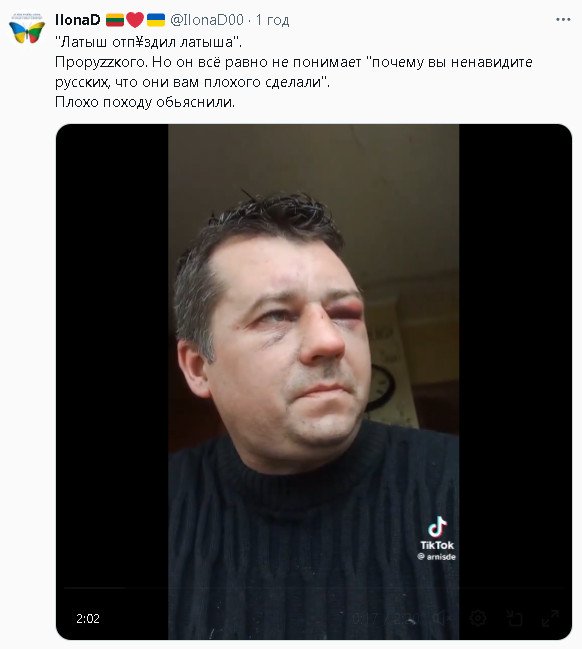Click the TikTok logo watermark
This screenshot has width=582, height=649.
[437, 533]
